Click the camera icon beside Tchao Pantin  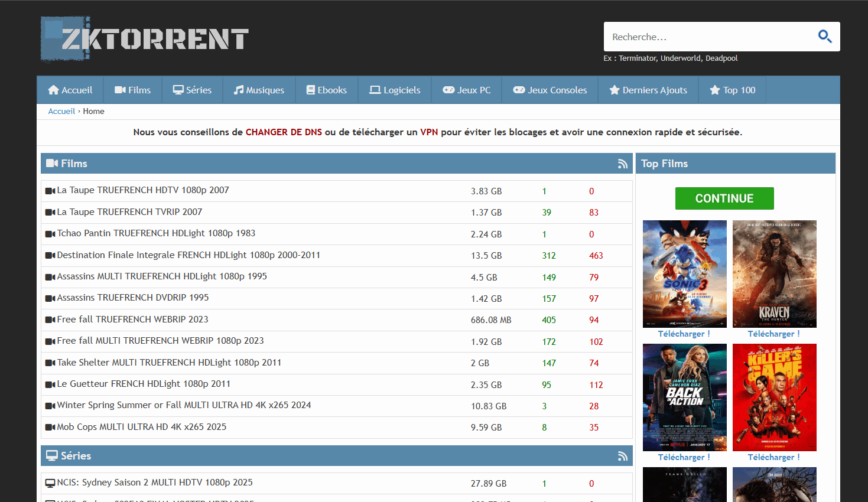click(50, 234)
